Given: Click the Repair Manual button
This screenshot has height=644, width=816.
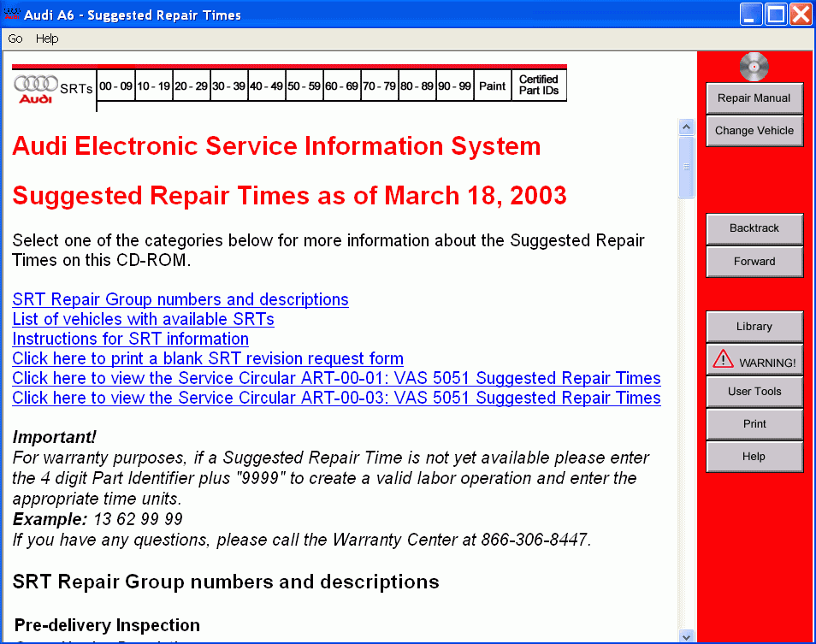Looking at the screenshot, I should coord(754,98).
